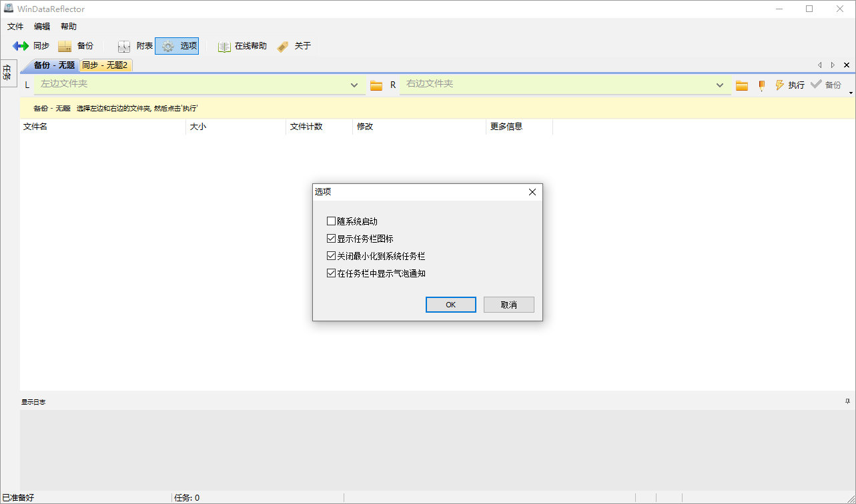Sort by the 文件名 column header

click(103, 127)
